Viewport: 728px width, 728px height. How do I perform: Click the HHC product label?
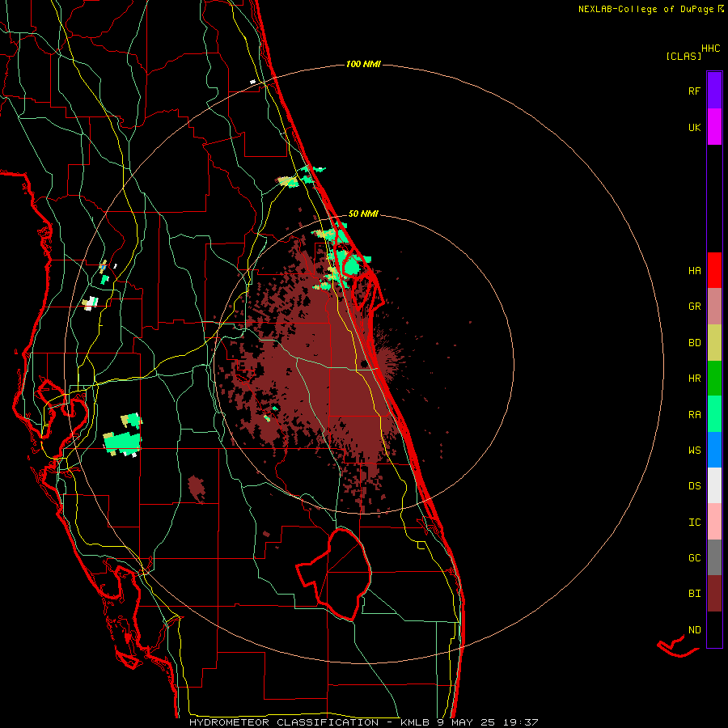(710, 49)
